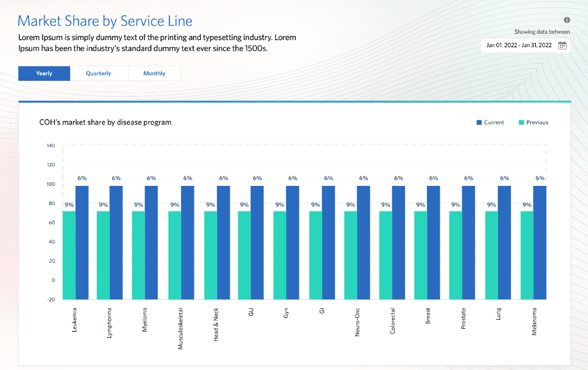The height and width of the screenshot is (370, 588).
Task: Click the Prostate current blue bar
Action: [x=468, y=243]
